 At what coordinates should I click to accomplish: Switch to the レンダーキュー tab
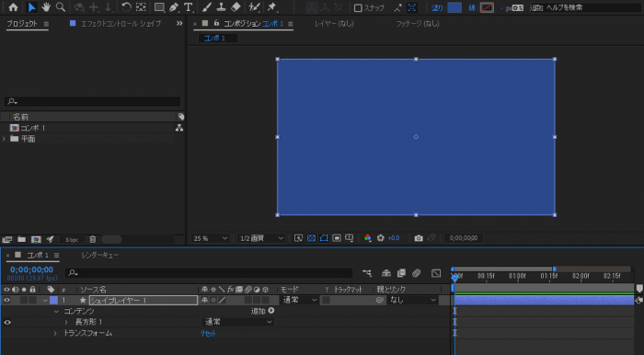click(100, 256)
